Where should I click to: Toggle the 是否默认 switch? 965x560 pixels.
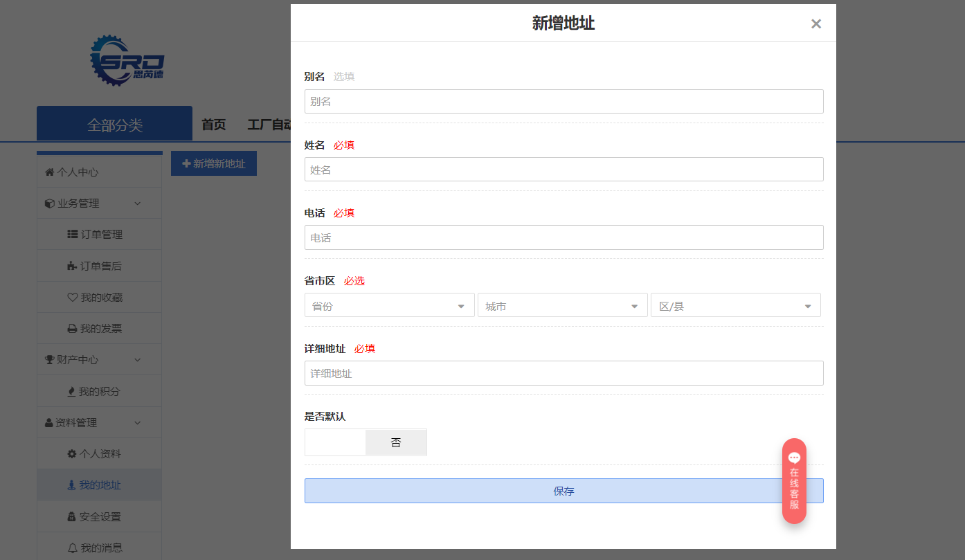[366, 442]
